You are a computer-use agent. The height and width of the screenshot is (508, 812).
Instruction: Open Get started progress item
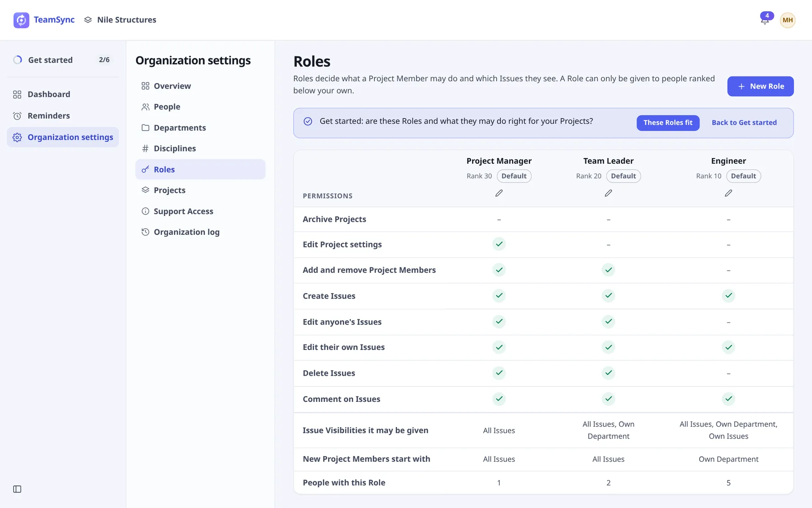63,60
